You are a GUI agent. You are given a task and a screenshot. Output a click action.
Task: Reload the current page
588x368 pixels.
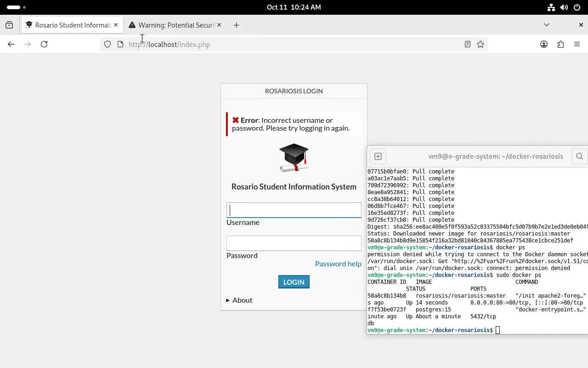[44, 44]
